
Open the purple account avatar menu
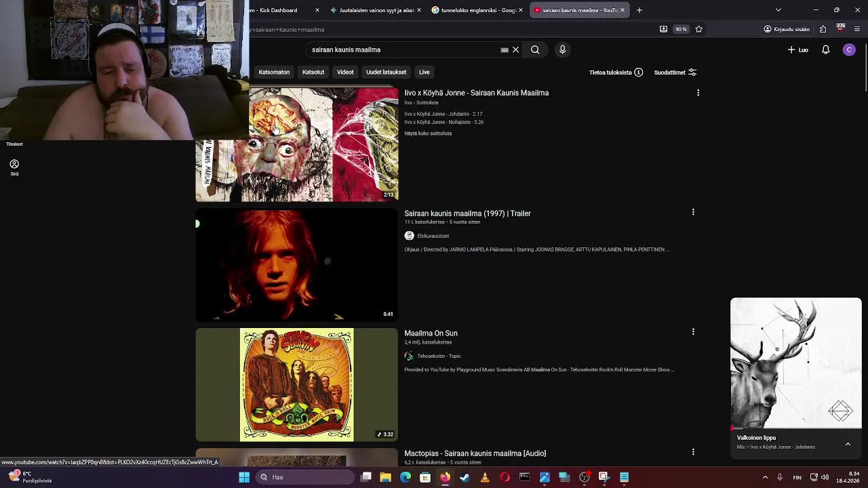[x=849, y=49]
